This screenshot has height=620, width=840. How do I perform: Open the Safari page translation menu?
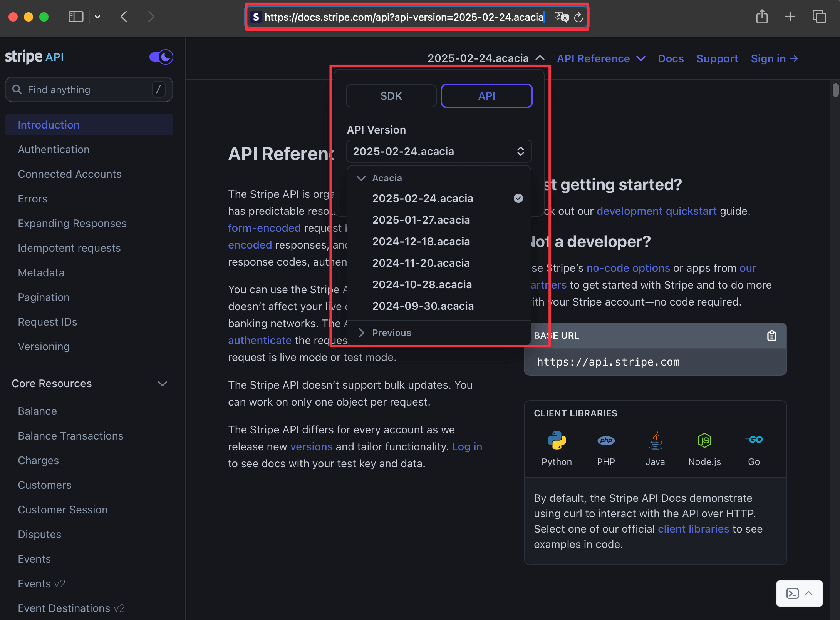[562, 17]
